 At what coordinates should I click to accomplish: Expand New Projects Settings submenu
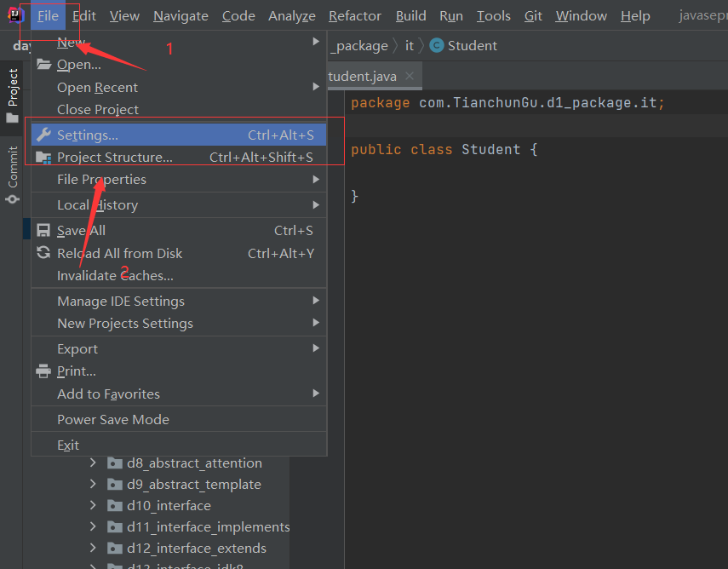click(179, 324)
